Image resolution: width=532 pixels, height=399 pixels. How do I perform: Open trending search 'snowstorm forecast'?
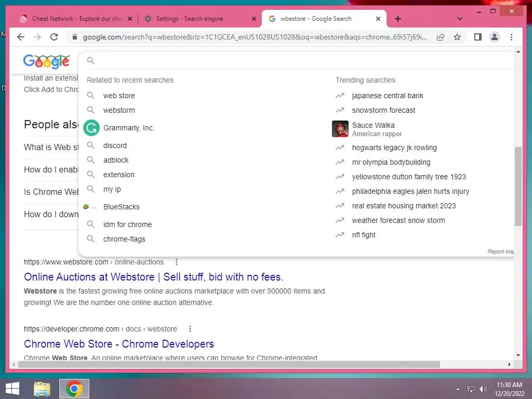coord(383,110)
